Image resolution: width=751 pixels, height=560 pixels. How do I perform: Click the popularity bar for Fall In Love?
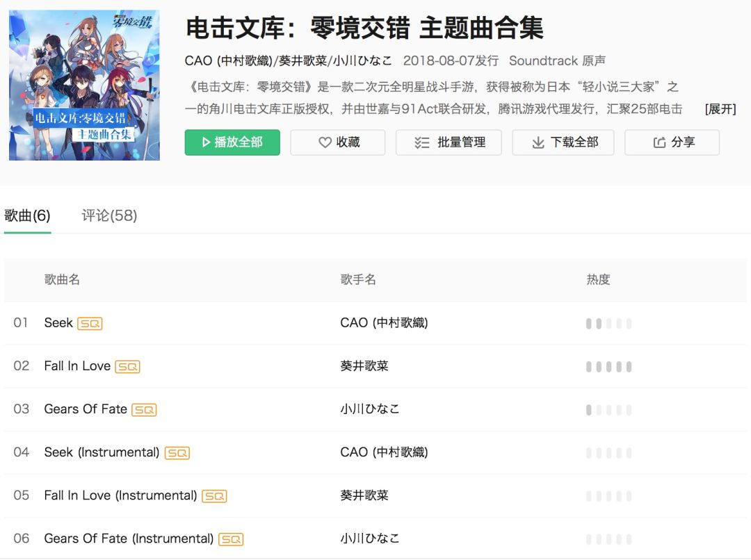point(608,367)
